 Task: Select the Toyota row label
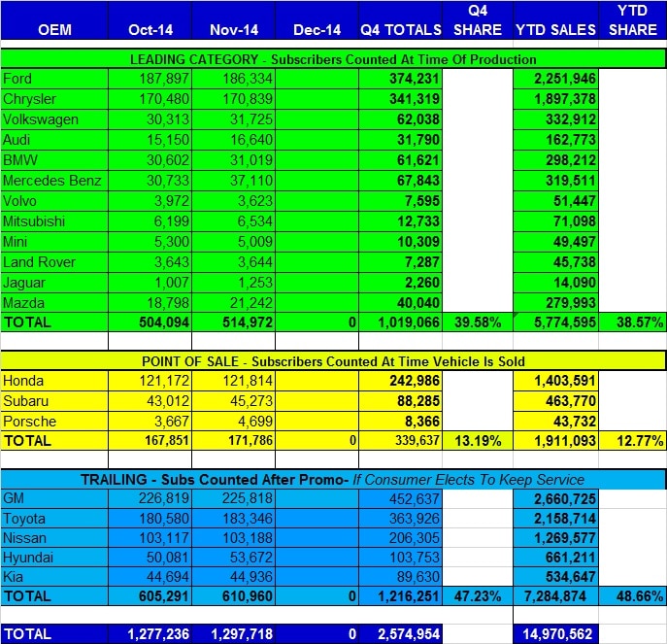[54, 519]
